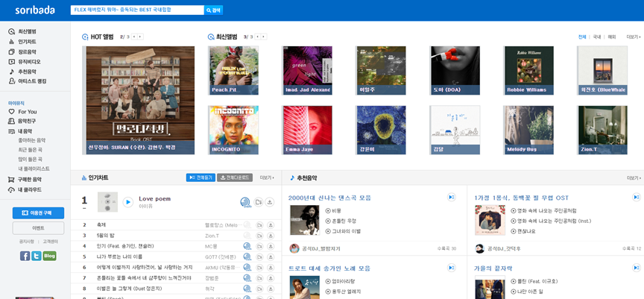Open 좋아하는 음악 list
Viewport: 644px width, 299px height.
click(x=32, y=140)
